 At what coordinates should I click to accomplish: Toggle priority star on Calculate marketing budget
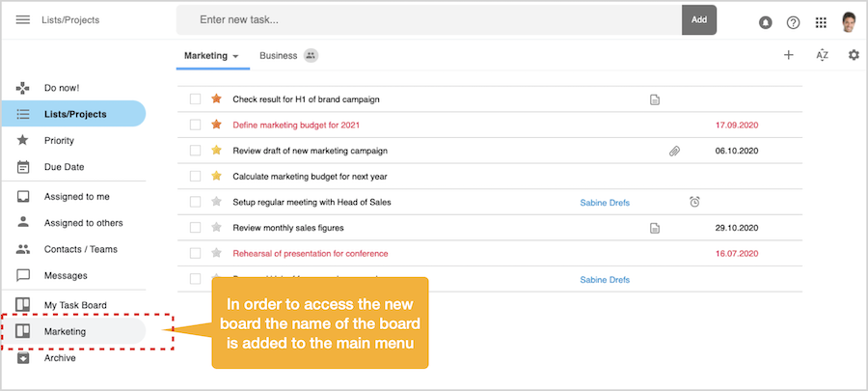pos(216,176)
